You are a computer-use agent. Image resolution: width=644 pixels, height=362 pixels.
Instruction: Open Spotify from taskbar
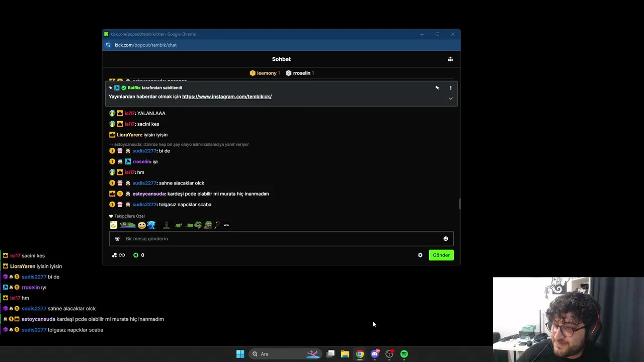(x=404, y=354)
